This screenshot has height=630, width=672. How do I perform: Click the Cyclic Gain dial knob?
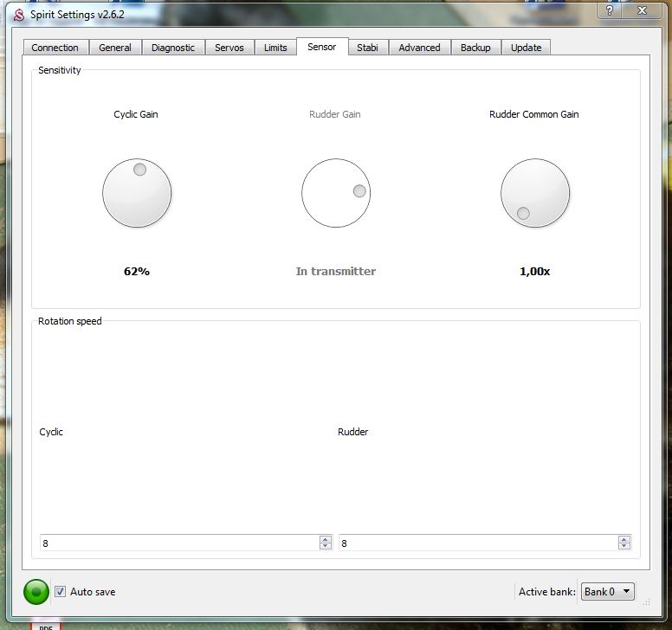[137, 193]
